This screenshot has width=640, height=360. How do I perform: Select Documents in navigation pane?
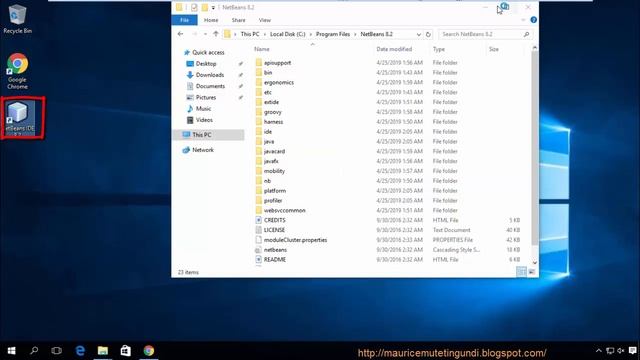click(x=210, y=86)
